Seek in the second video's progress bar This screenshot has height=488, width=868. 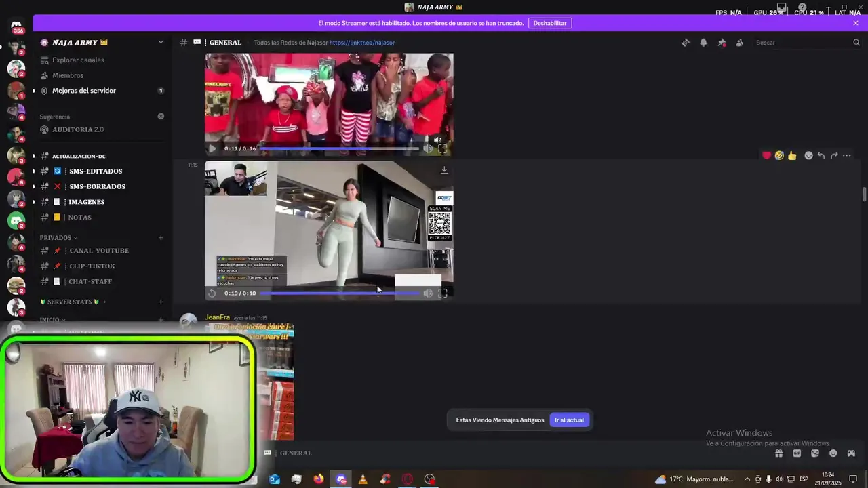[339, 293]
